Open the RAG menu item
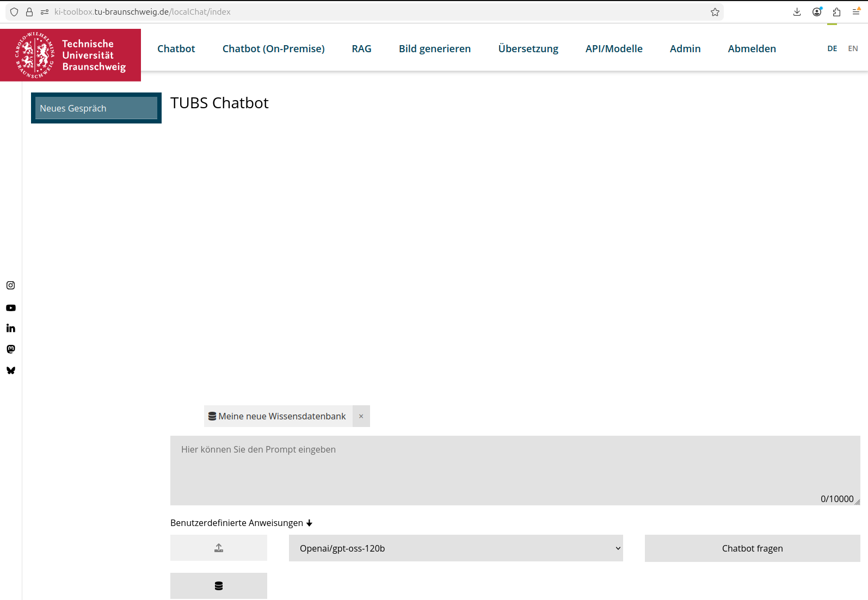The height and width of the screenshot is (600, 868). pos(361,48)
